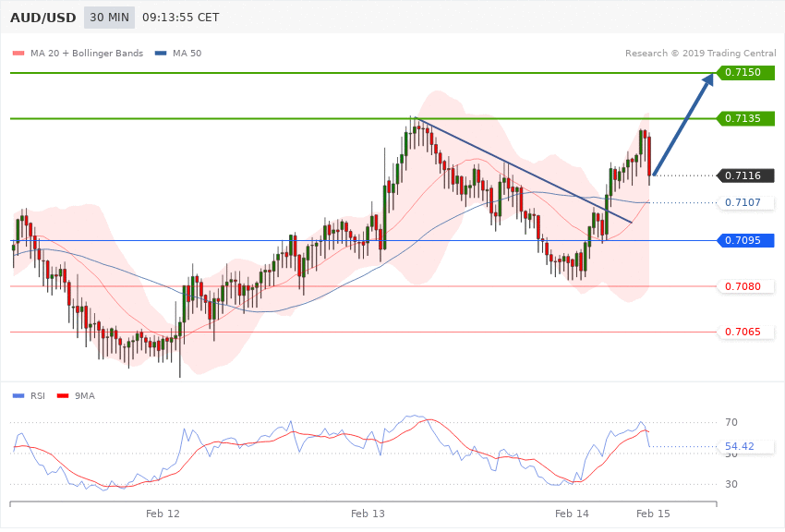Click the Feb 13 date axis label
The image size is (785, 532).
[368, 514]
